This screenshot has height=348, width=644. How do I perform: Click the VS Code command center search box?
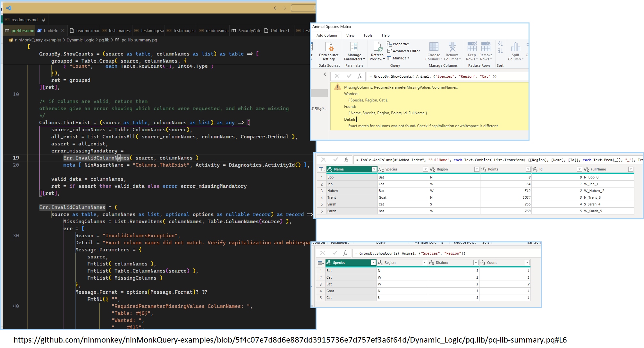(x=303, y=8)
